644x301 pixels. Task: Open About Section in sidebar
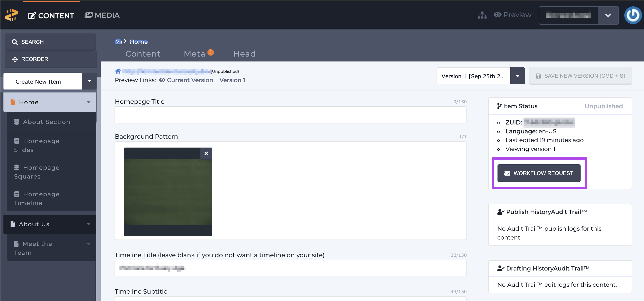[x=52, y=122]
